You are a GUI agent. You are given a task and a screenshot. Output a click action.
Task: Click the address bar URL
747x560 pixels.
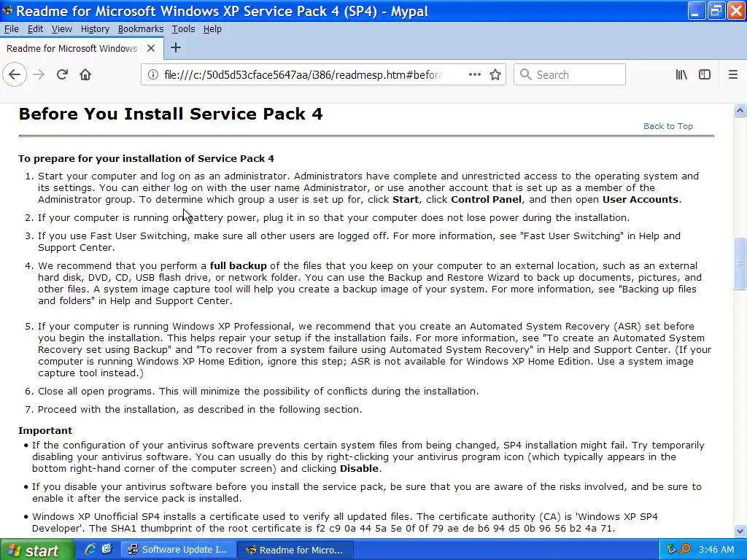303,75
